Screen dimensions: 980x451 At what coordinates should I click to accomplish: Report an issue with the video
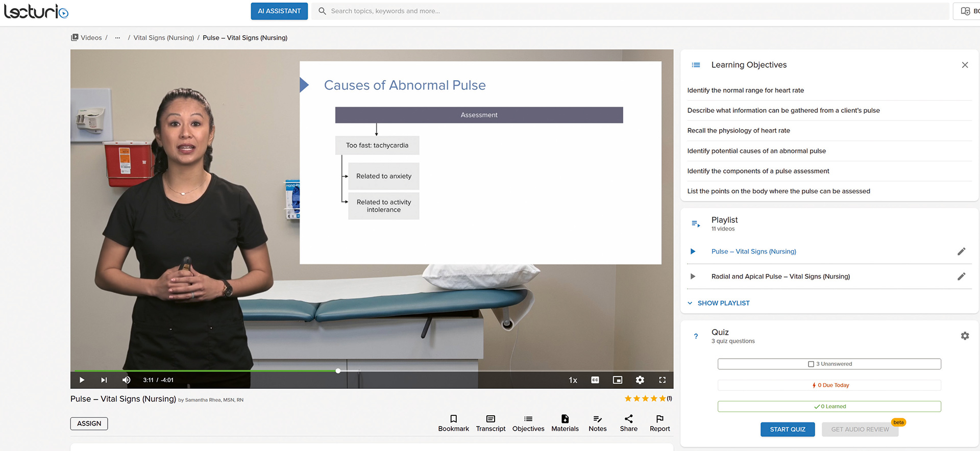(659, 423)
